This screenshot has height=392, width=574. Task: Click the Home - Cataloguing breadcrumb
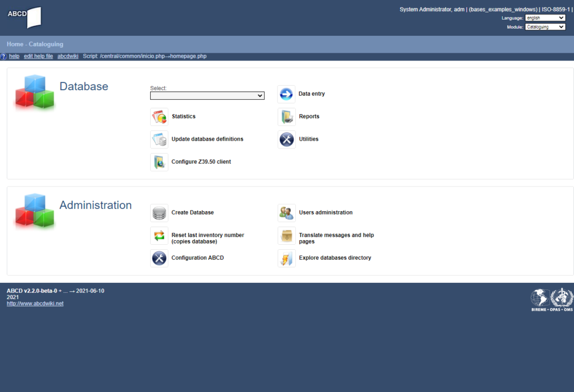click(x=35, y=44)
